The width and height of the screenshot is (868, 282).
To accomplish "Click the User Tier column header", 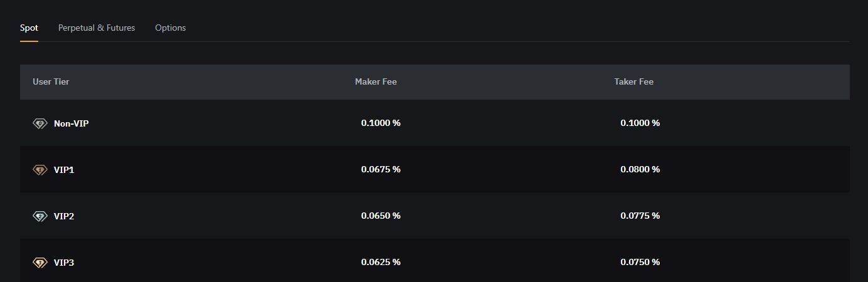I will (51, 81).
